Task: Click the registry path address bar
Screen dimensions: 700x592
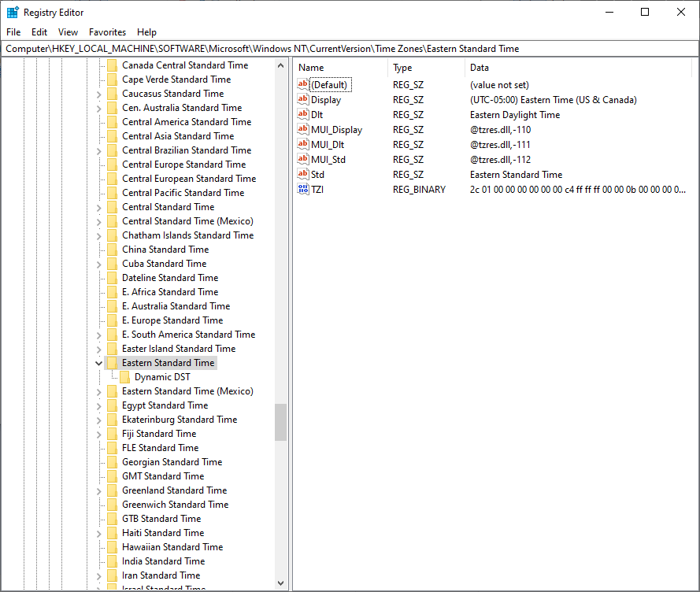Action: point(350,49)
